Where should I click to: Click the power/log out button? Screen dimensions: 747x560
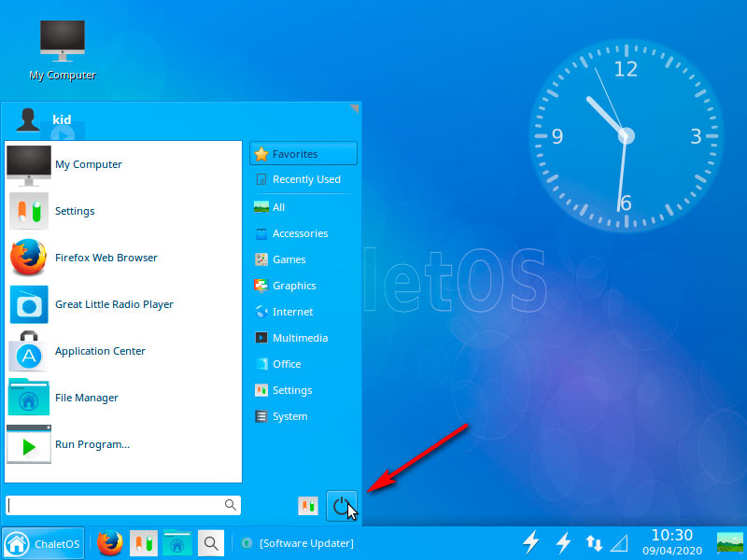(x=342, y=506)
